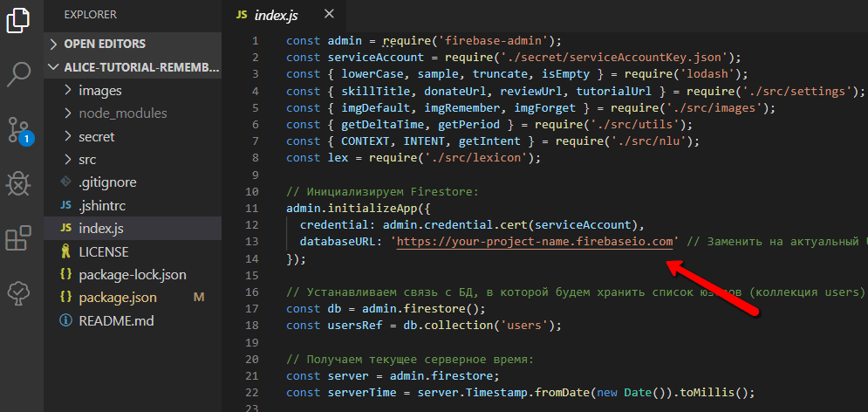Click the key icon beside LICENSE
Screen dimensions: 868x412
(x=66, y=251)
